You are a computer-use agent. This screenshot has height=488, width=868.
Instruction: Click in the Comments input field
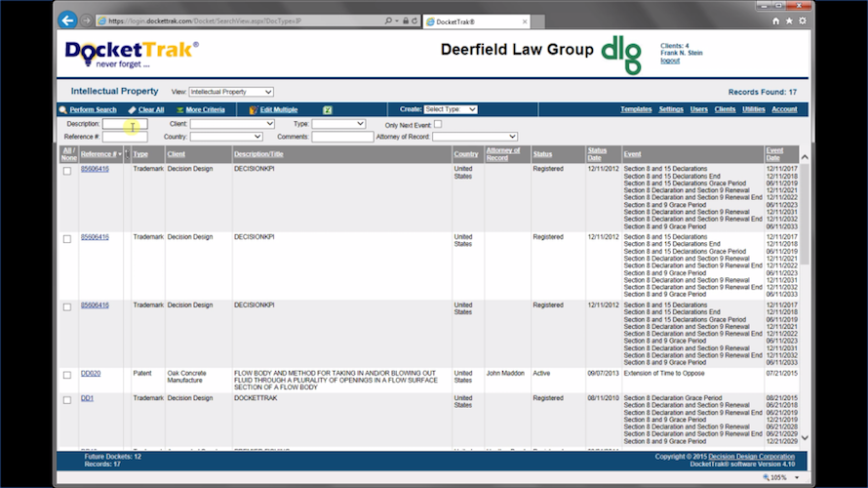342,137
